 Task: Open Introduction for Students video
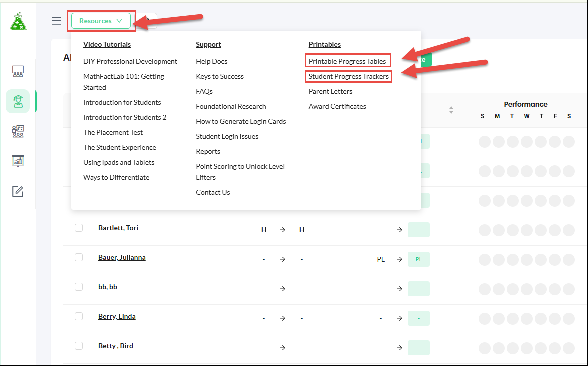point(122,102)
